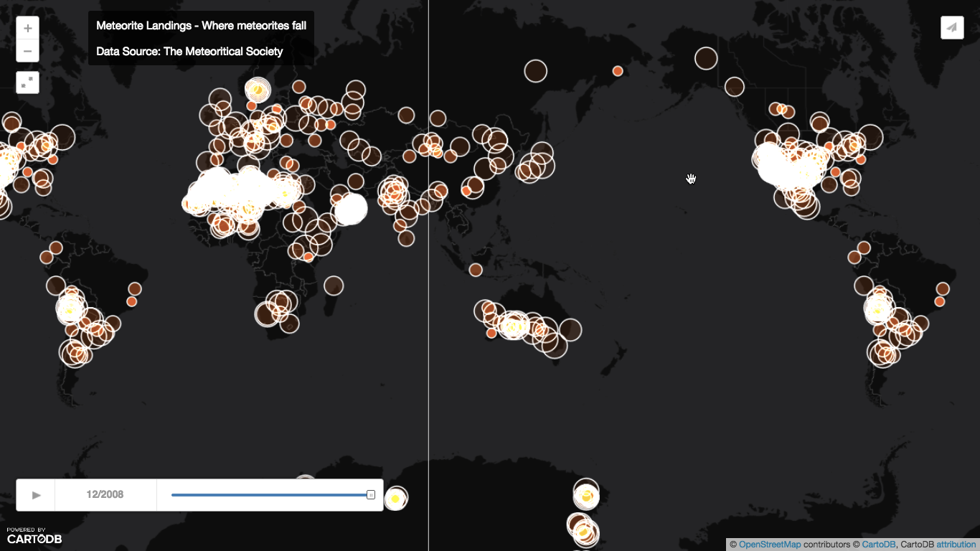Image resolution: width=980 pixels, height=551 pixels.
Task: Open the OpenStreetMap link
Action: (769, 545)
